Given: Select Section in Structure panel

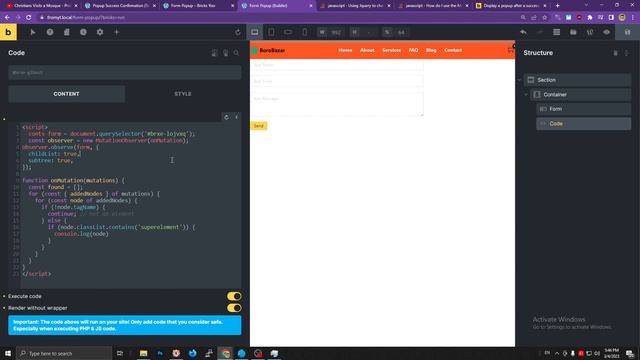Looking at the screenshot, I should click(x=577, y=80).
